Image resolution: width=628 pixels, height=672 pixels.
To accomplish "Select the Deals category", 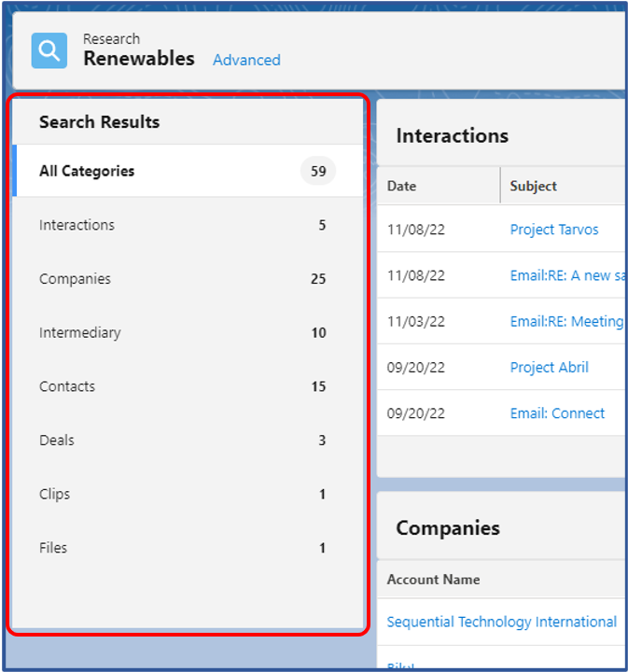I will tap(188, 441).
